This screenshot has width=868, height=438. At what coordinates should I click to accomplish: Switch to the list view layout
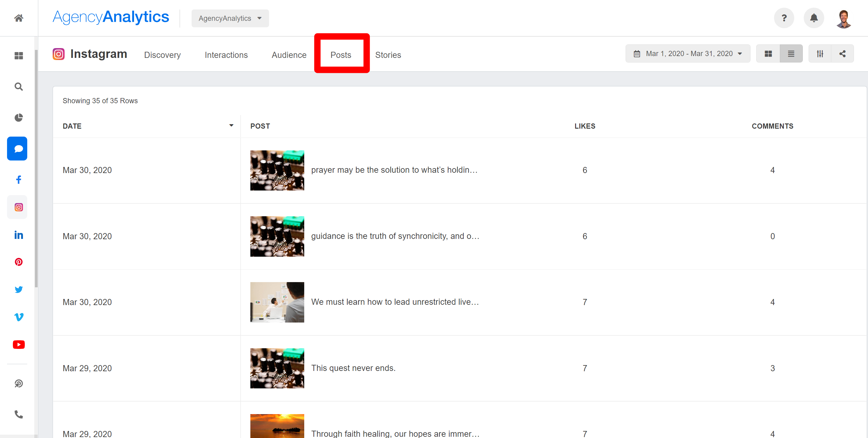tap(790, 54)
